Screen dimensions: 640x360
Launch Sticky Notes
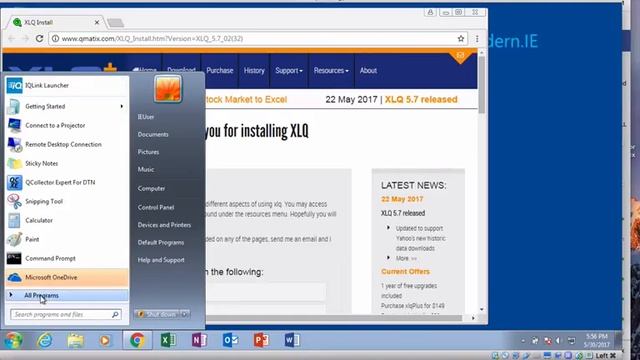[67, 163]
